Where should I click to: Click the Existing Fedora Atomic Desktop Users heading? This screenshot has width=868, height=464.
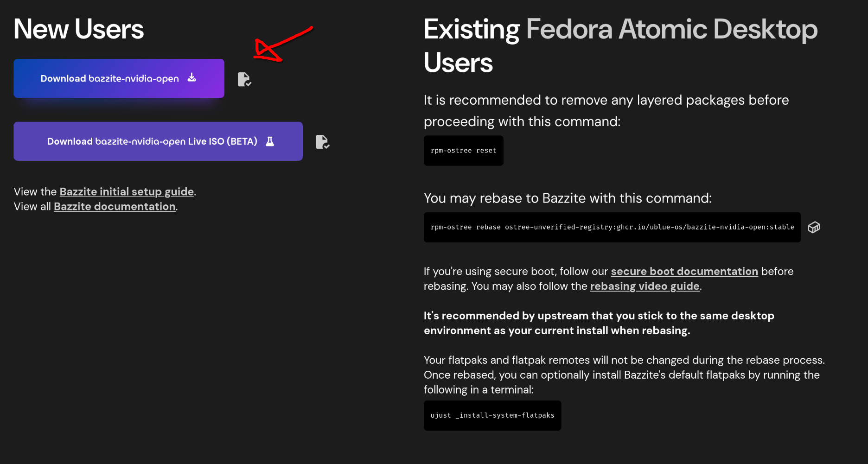[x=620, y=45]
